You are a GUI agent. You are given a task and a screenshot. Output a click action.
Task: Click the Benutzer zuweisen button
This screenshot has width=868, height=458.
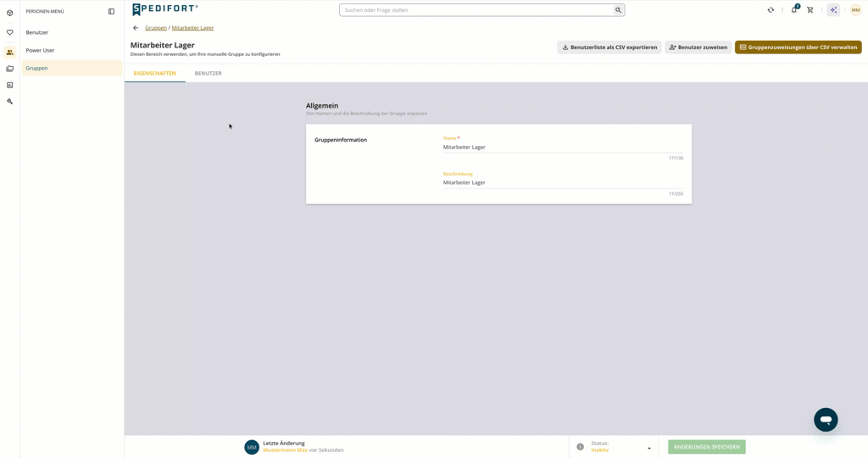698,47
